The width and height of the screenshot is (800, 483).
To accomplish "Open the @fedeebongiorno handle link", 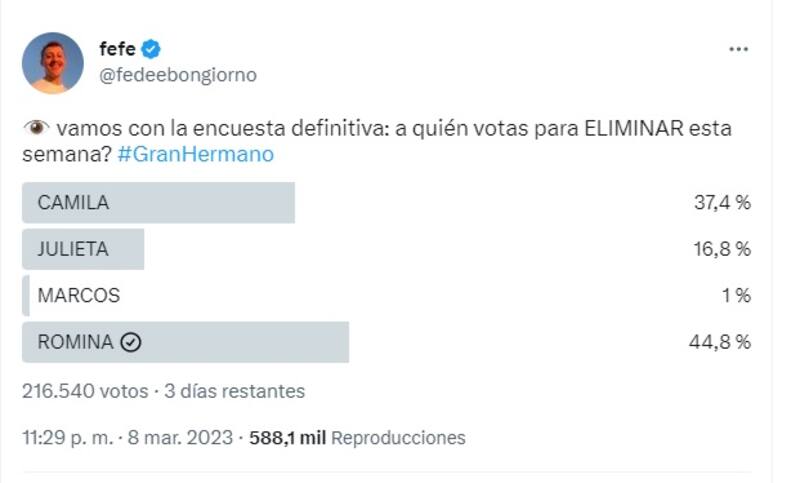I will point(177,75).
